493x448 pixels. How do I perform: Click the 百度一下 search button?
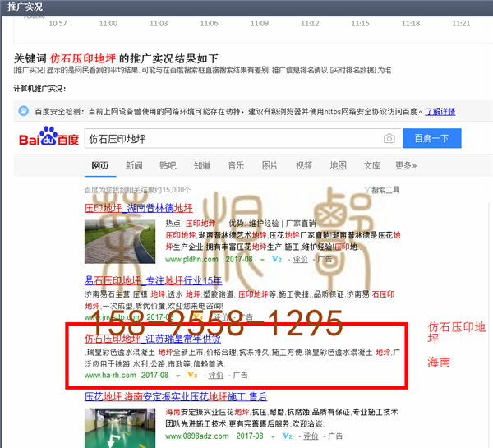tap(432, 138)
